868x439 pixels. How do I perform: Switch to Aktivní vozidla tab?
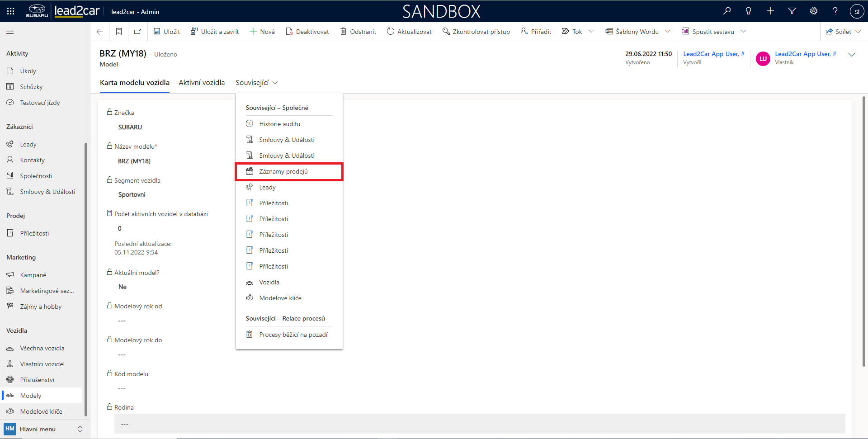click(x=202, y=83)
